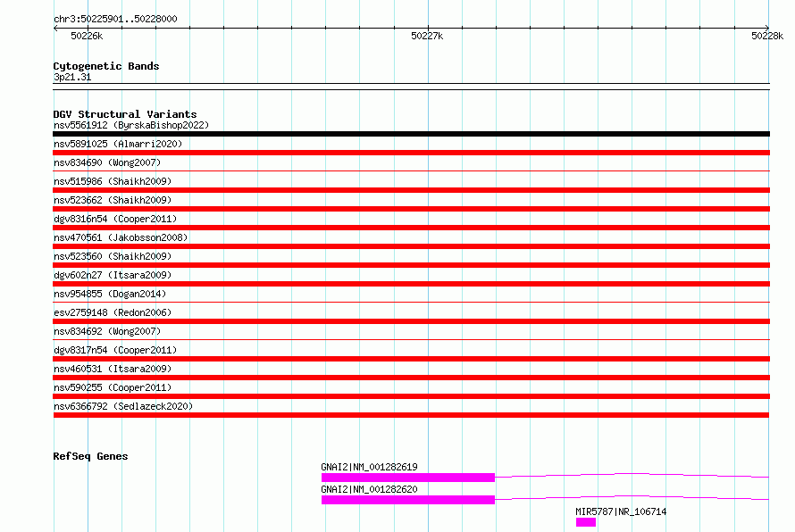The height and width of the screenshot is (532, 795).
Task: Click the RefSeq Genes track title
Action: pos(90,456)
